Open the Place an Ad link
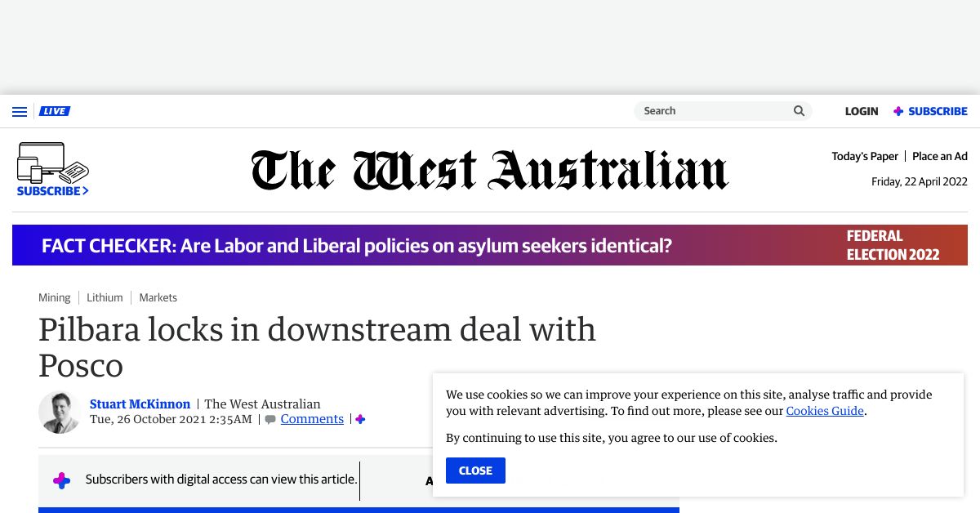The height and width of the screenshot is (513, 980). (939, 156)
